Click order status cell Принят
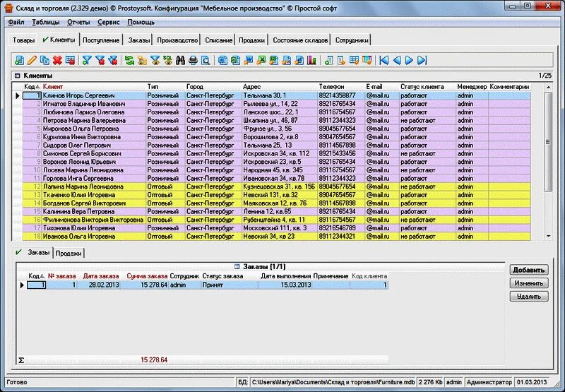The height and width of the screenshot is (392, 565). pyautogui.click(x=229, y=285)
